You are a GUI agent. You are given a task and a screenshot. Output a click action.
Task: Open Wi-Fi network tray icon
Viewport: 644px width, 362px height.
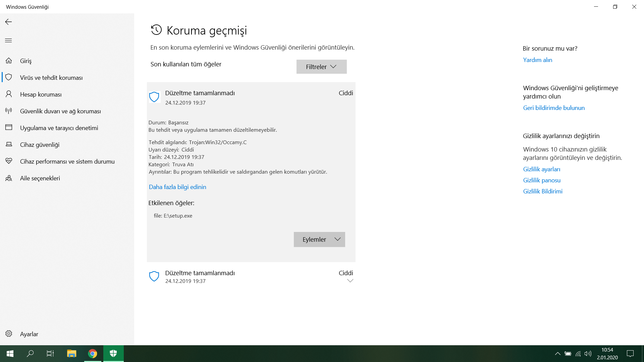tap(578, 354)
